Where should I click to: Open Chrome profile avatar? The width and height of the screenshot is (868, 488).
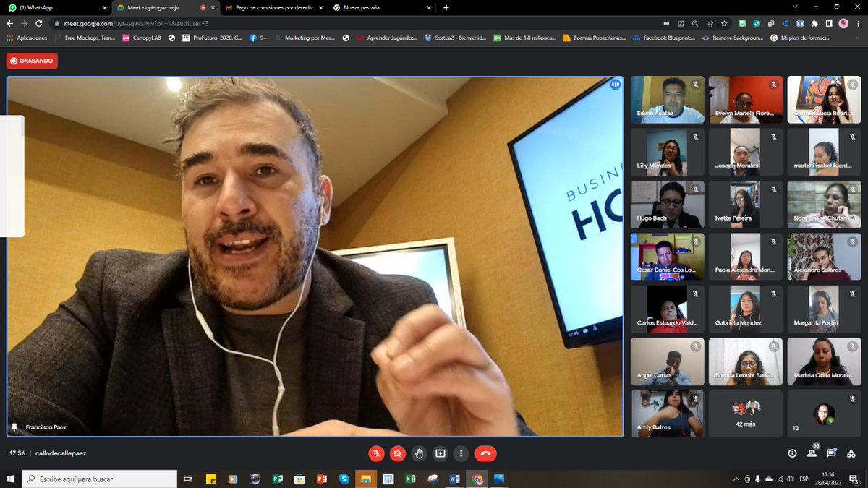(x=843, y=23)
